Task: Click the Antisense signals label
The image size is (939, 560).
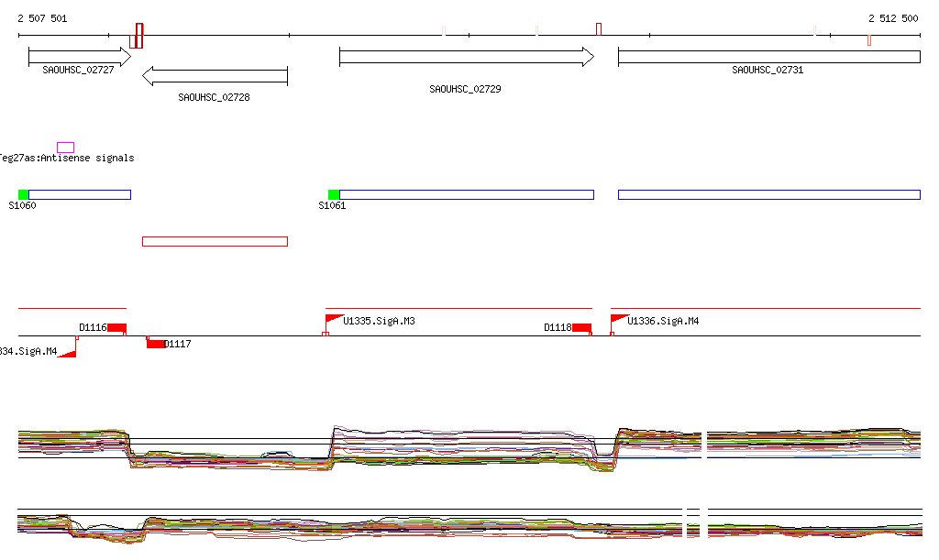Action: coord(87,158)
